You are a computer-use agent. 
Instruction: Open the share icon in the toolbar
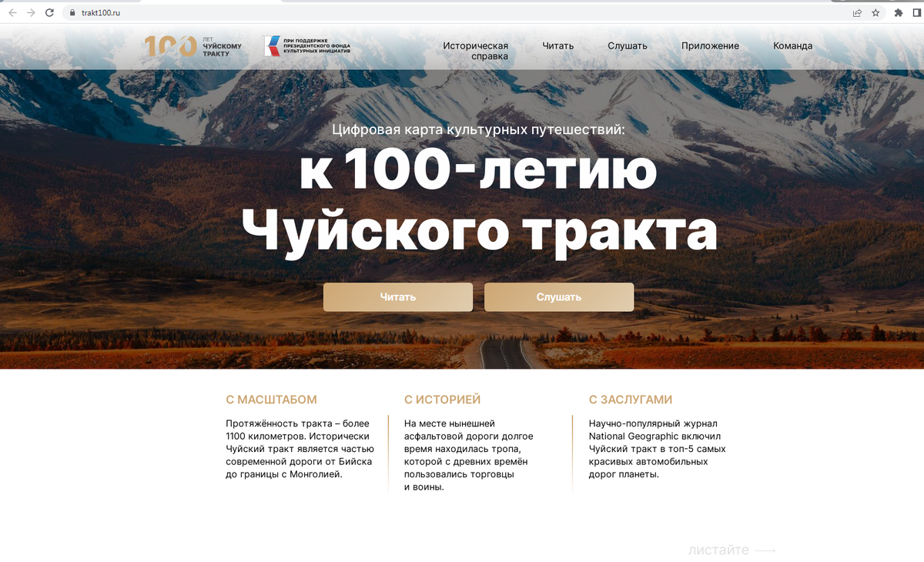[856, 12]
